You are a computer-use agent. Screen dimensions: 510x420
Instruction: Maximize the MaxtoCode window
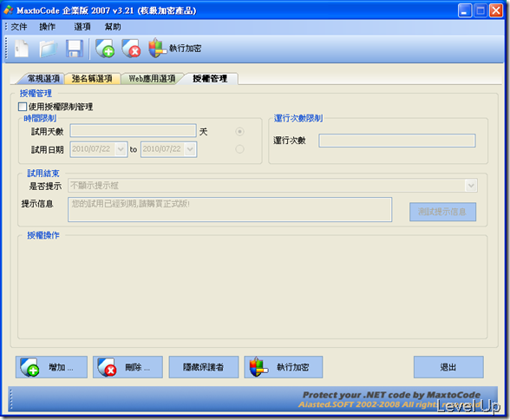click(x=481, y=10)
